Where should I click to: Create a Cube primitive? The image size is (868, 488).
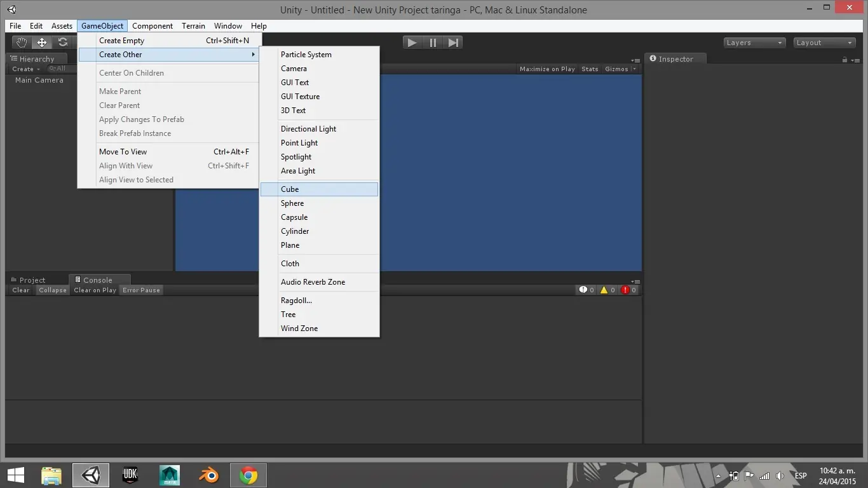[x=319, y=189]
